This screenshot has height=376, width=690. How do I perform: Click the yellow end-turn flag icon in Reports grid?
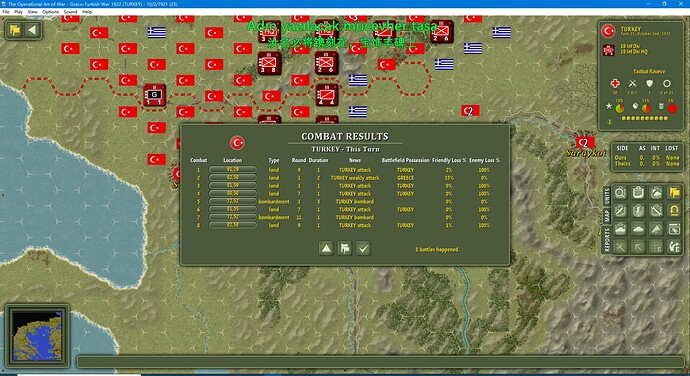(674, 193)
